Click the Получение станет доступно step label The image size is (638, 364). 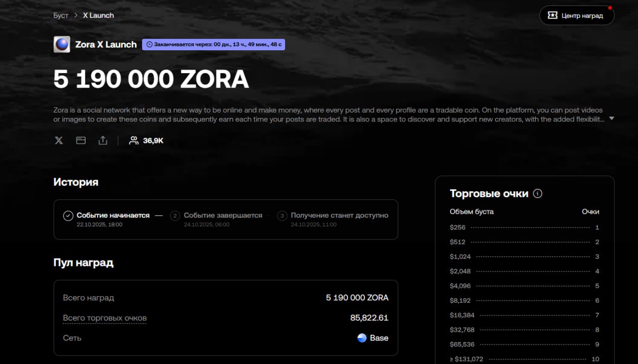click(339, 215)
